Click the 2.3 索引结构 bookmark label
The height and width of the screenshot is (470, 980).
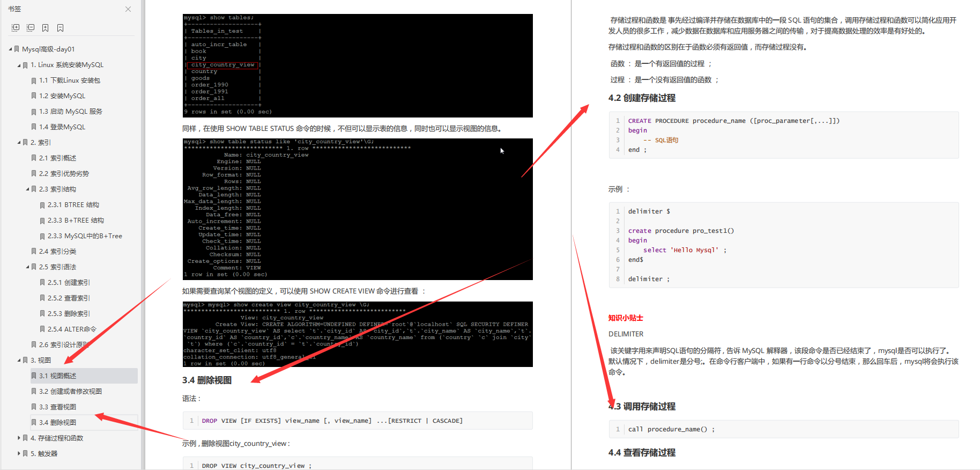tap(57, 189)
